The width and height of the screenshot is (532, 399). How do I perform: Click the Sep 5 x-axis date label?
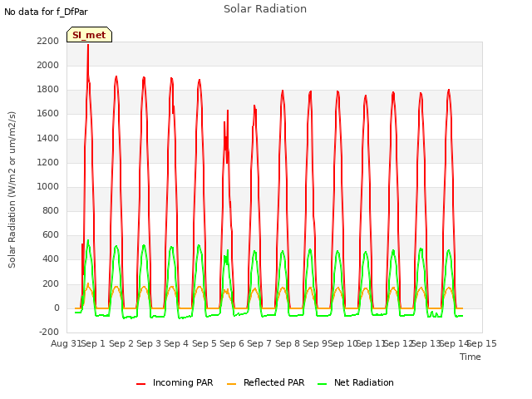pos(204,343)
